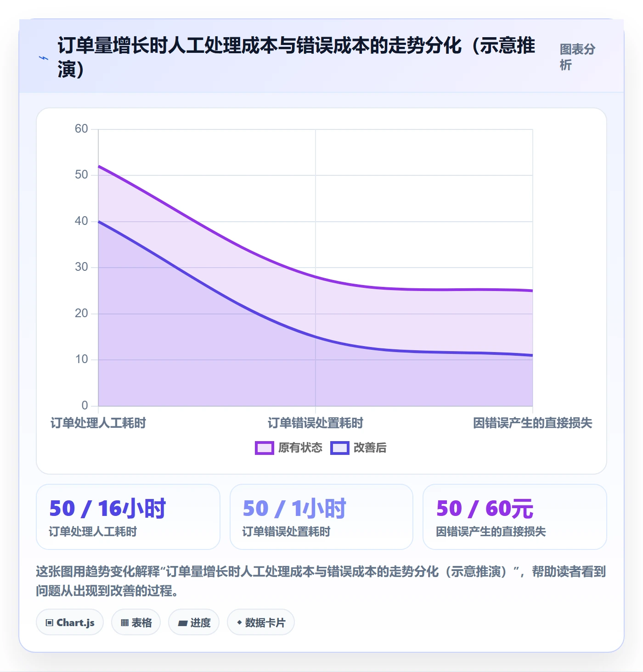Image resolution: width=643 pixels, height=672 pixels.
Task: Click the square icon in the Chart.js tag
Action: [x=50, y=623]
